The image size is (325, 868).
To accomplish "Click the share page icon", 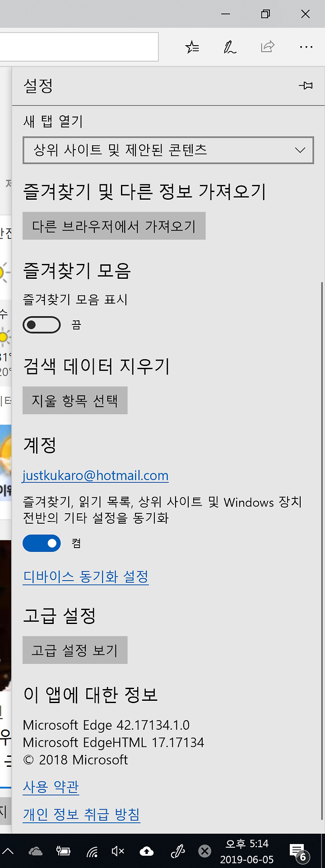I will (x=268, y=47).
